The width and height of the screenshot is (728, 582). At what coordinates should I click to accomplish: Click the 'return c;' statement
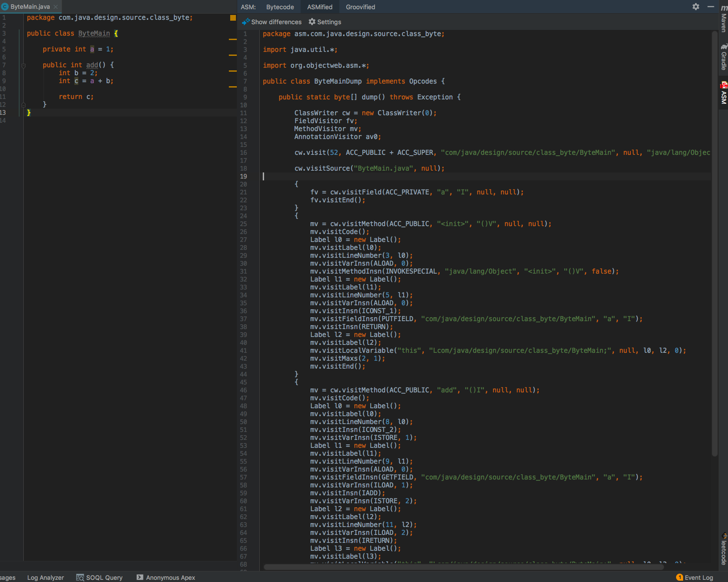click(x=76, y=97)
